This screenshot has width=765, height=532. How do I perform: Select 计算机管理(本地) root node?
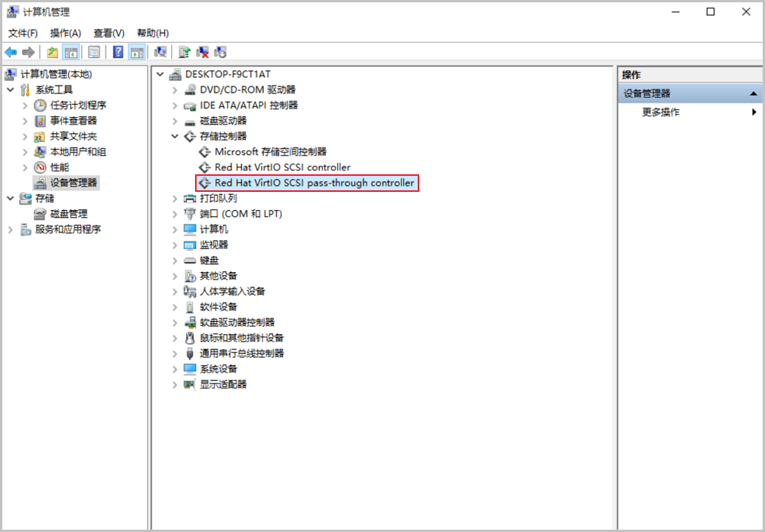tap(56, 74)
